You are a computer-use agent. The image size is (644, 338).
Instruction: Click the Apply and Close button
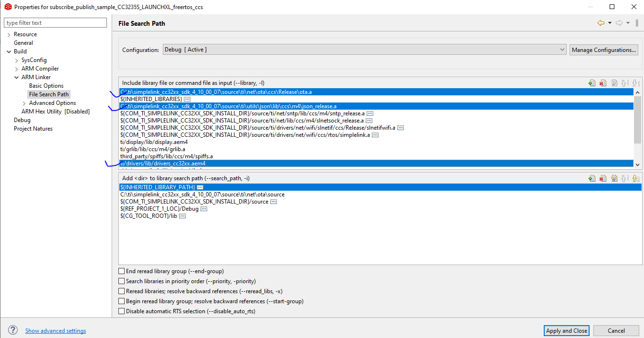click(567, 331)
